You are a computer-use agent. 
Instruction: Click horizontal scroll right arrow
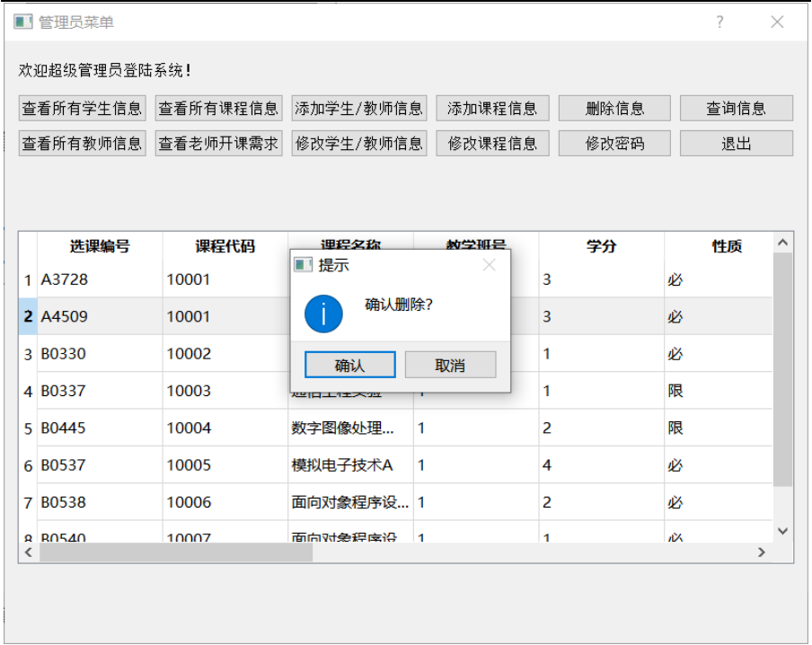pyautogui.click(x=762, y=552)
